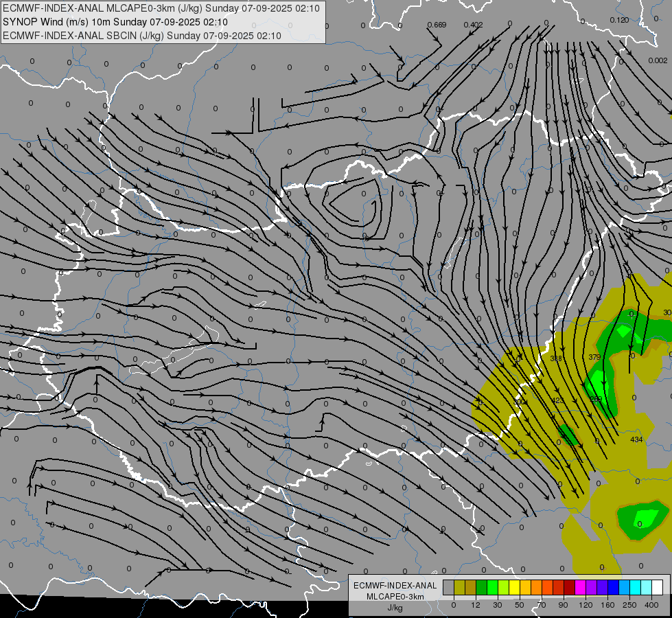Click the magenta legend swatch
The width and height of the screenshot is (672, 618).
(x=581, y=587)
